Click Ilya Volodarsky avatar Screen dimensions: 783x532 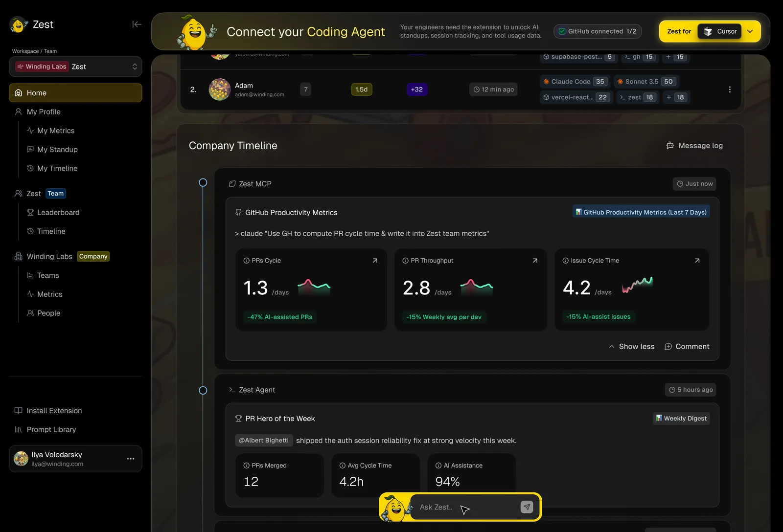(21, 459)
